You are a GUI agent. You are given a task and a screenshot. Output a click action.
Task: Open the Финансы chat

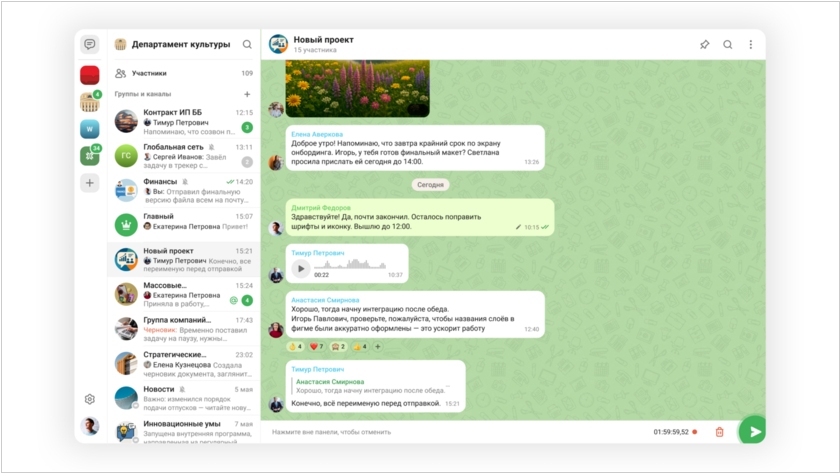tap(183, 191)
